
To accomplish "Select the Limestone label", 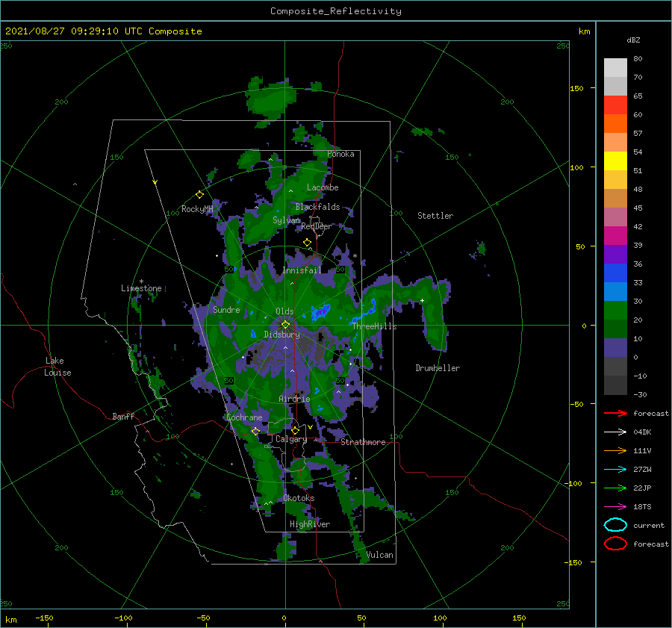I will click(141, 288).
